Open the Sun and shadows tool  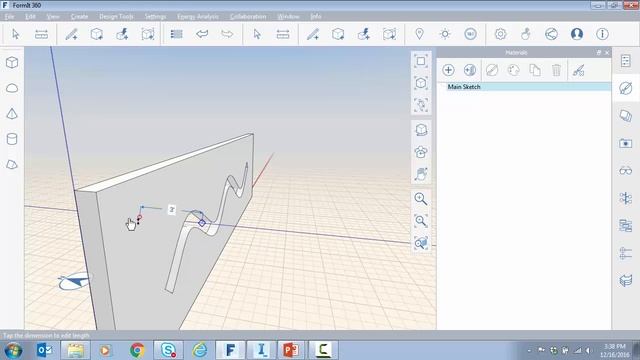click(445, 34)
